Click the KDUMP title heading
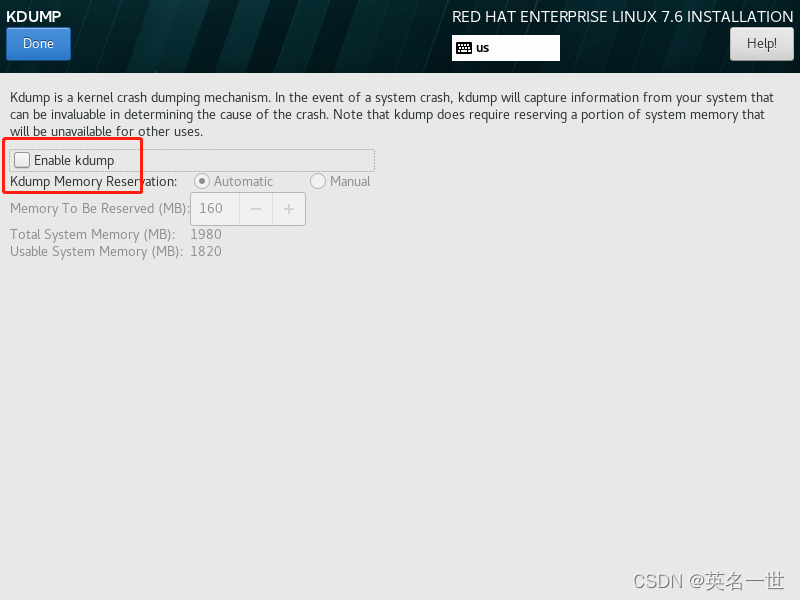Screen dimensions: 800x600 point(34,16)
